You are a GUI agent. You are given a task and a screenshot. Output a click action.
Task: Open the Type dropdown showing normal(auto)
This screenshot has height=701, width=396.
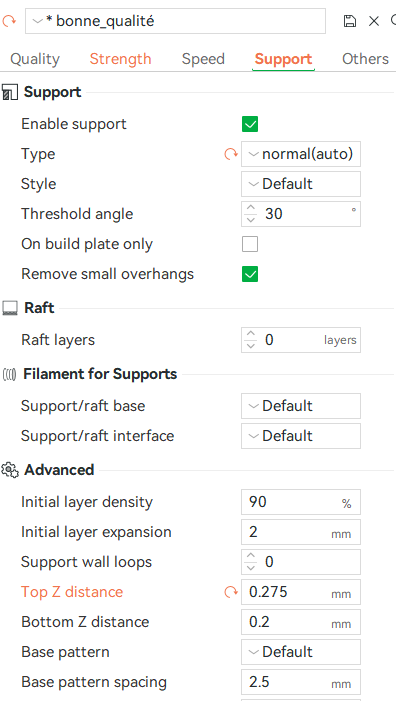(301, 154)
